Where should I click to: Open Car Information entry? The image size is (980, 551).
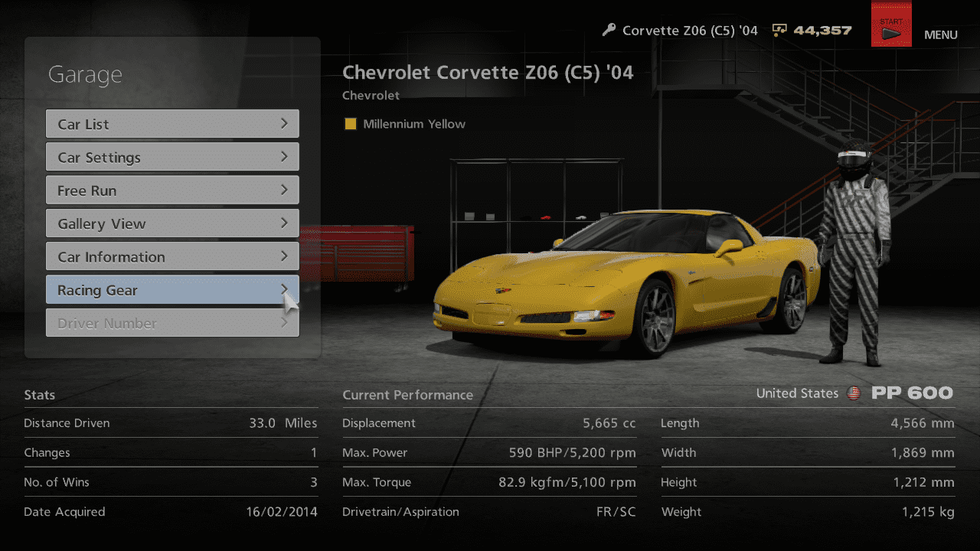click(172, 256)
